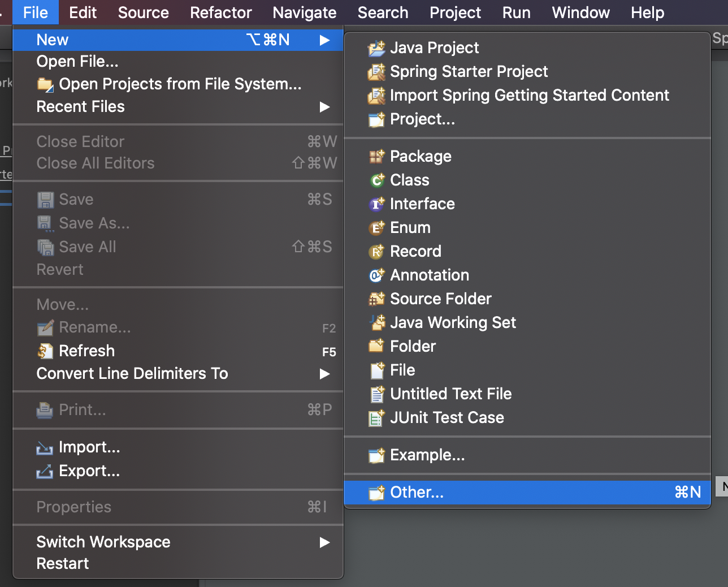
Task: Select Interface in New submenu
Action: (x=423, y=204)
